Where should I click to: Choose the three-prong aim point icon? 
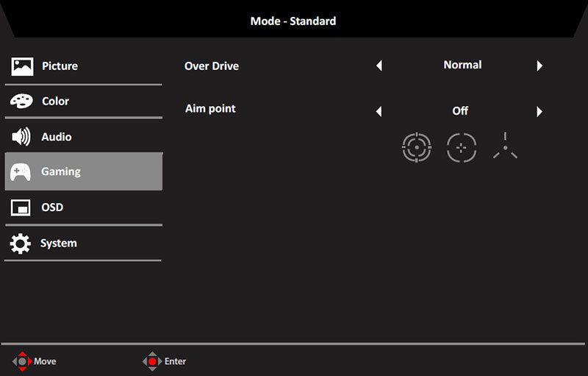(505, 146)
